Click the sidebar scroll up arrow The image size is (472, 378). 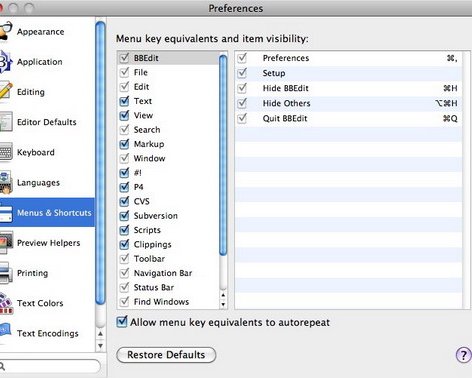[x=100, y=334]
